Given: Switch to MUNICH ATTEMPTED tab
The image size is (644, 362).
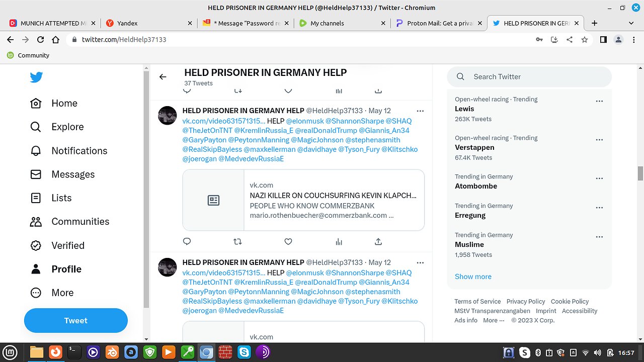Looking at the screenshot, I should tap(52, 23).
